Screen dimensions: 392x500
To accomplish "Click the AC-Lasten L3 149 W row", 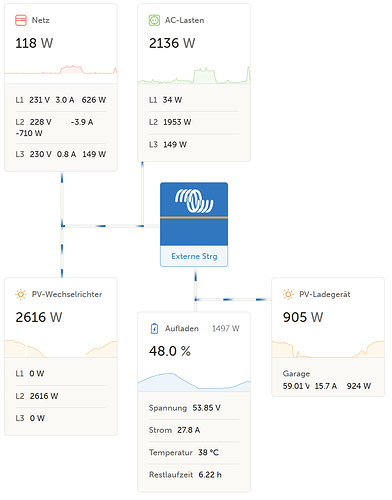I will click(x=194, y=145).
